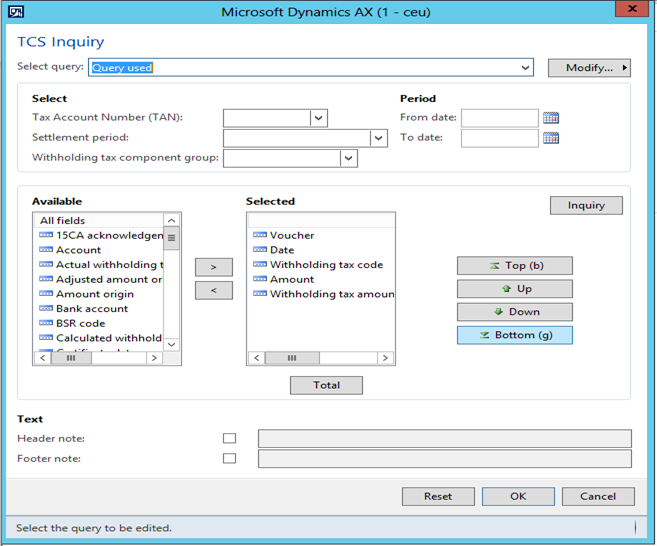
Task: Move field to Selected with > button
Action: (214, 267)
